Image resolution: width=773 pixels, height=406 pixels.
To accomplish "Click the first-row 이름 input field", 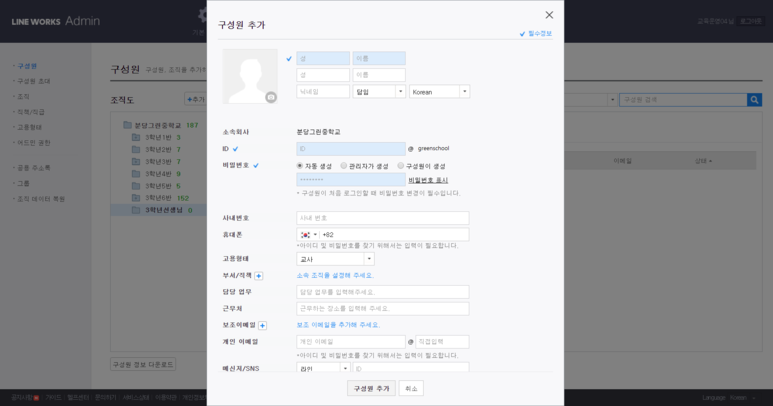I will 379,58.
